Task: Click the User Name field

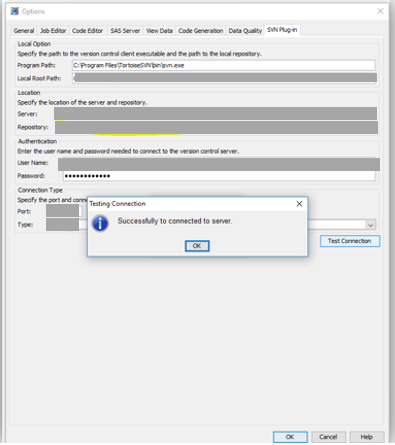Action: coord(219,164)
